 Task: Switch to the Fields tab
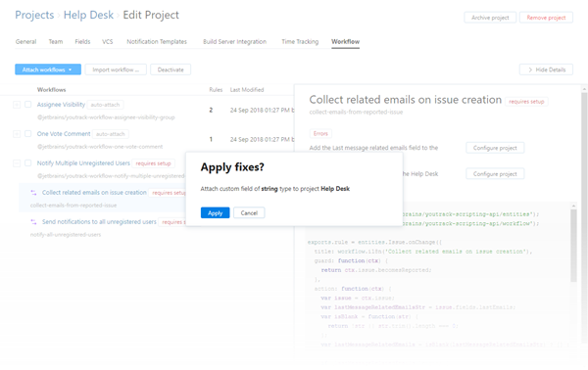tap(82, 41)
